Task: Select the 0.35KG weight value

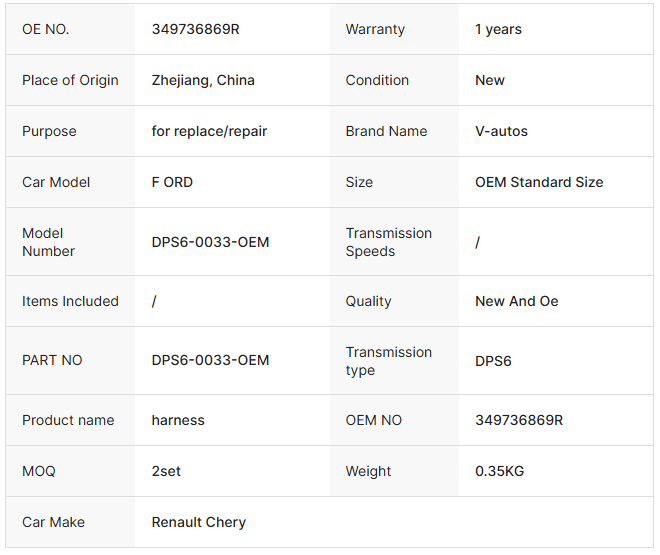Action: tap(499, 471)
